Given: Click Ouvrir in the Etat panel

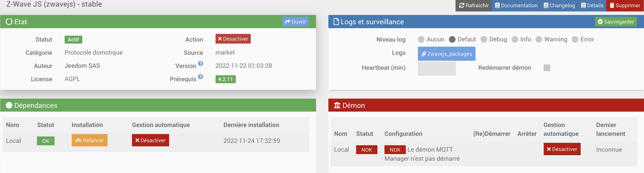Looking at the screenshot, I should (295, 22).
